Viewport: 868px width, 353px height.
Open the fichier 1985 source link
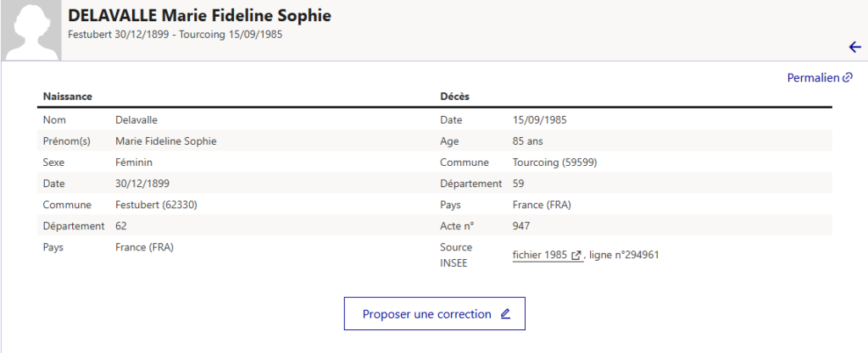[x=540, y=255]
